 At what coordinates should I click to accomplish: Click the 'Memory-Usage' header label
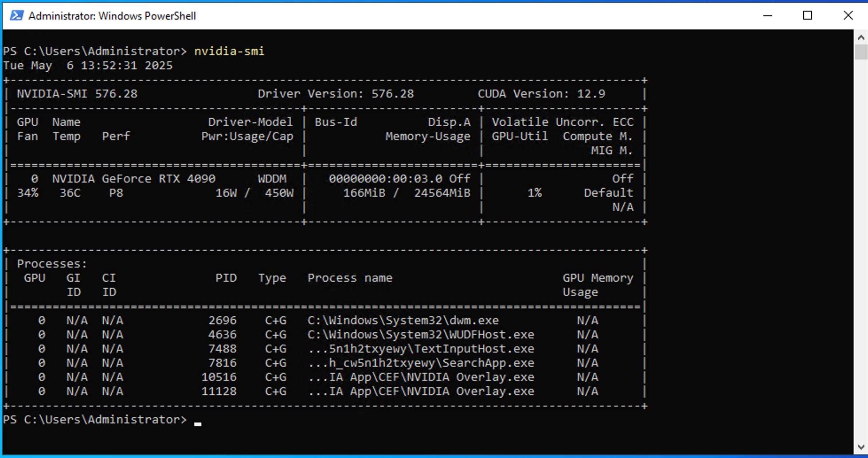point(428,136)
